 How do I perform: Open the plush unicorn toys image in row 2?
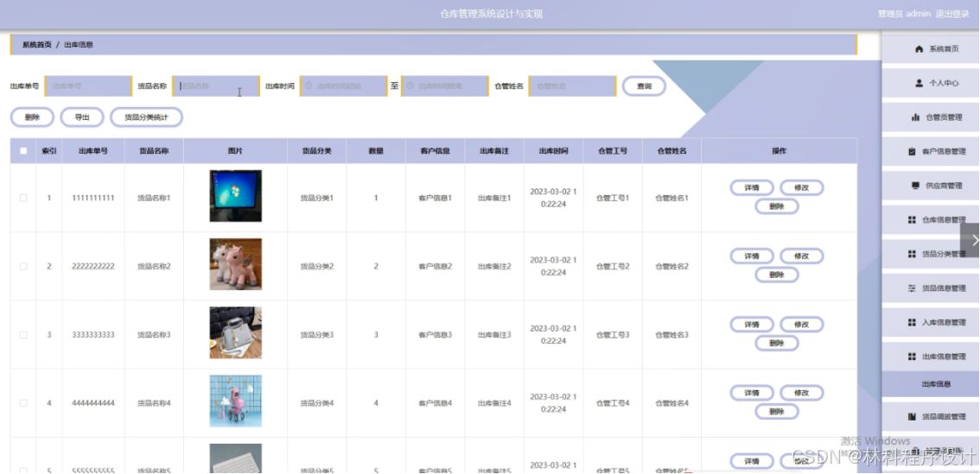click(236, 264)
